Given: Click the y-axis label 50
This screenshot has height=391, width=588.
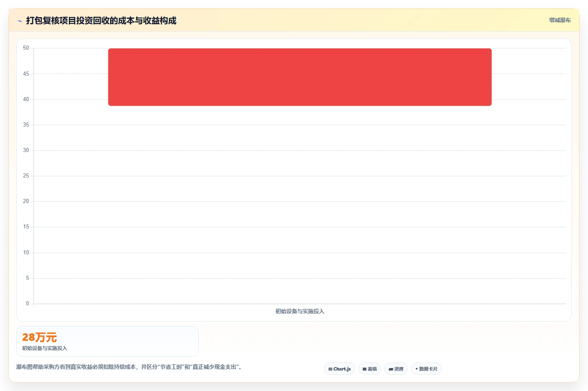Looking at the screenshot, I should [x=26, y=48].
